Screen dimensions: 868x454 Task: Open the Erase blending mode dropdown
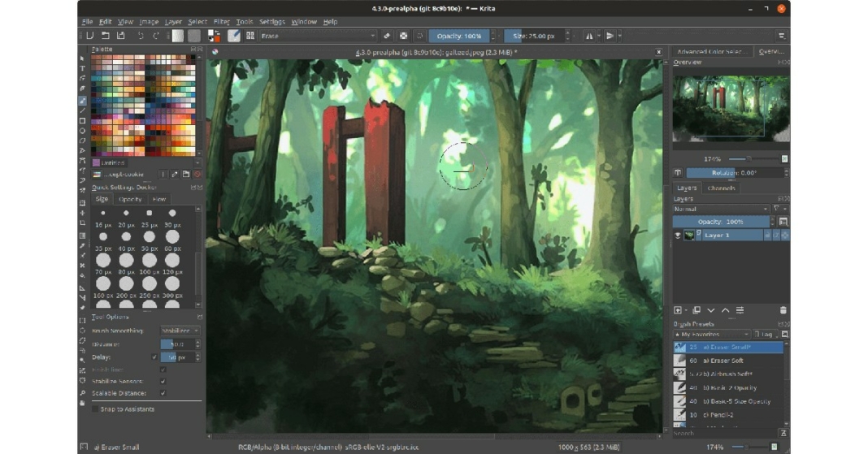pos(318,36)
